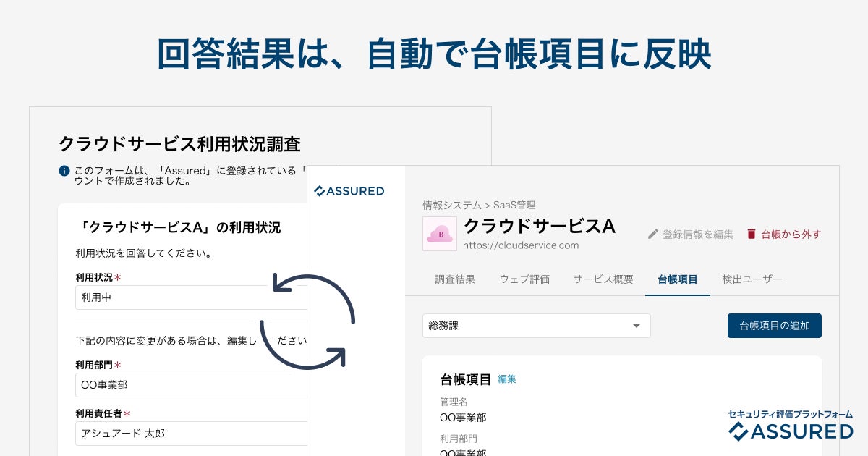This screenshot has width=868, height=456.
Task: Open the ウェブ評価 tab
Action: (x=524, y=279)
